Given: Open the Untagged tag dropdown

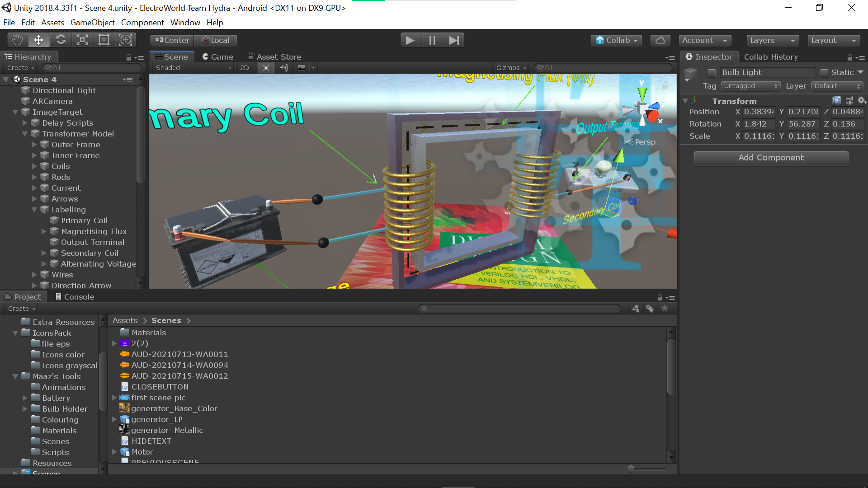Looking at the screenshot, I should 750,86.
